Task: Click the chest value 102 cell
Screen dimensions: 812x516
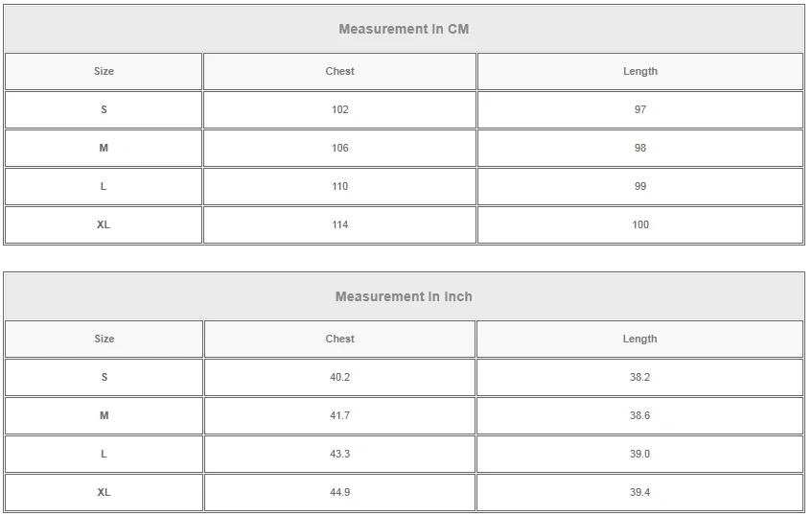Action: [339, 109]
